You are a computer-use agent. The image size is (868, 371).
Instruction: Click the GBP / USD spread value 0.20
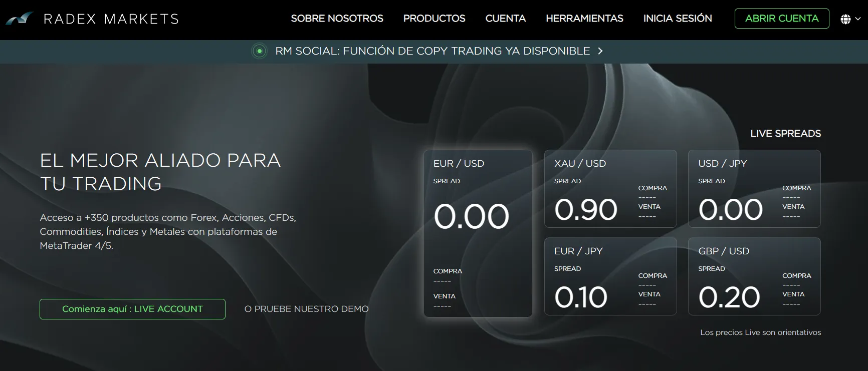[729, 297]
